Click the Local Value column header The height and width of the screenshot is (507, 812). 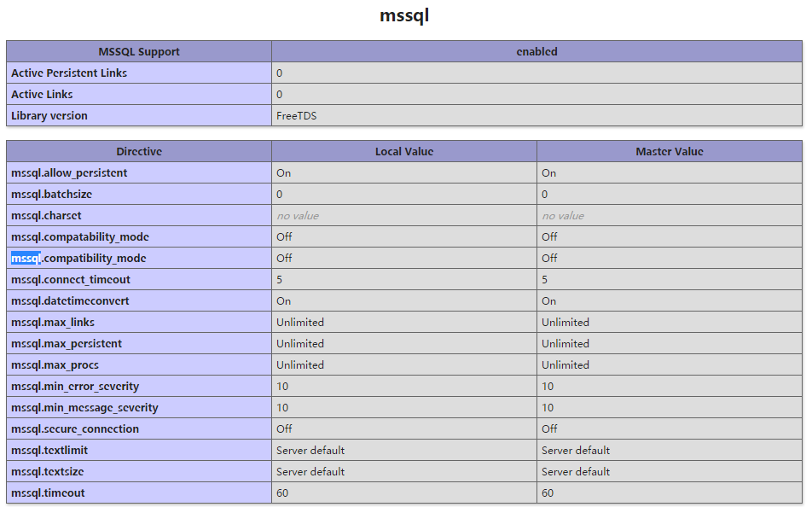tap(404, 151)
